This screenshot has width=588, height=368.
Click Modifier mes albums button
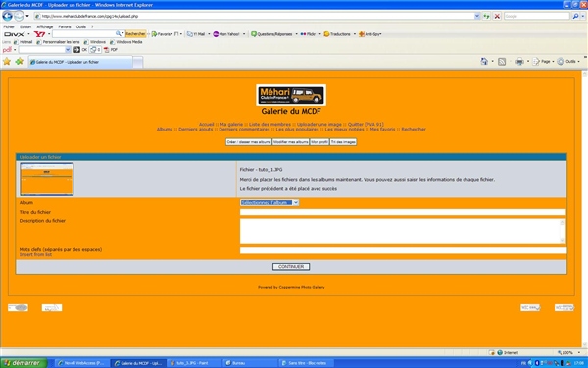tap(291, 142)
